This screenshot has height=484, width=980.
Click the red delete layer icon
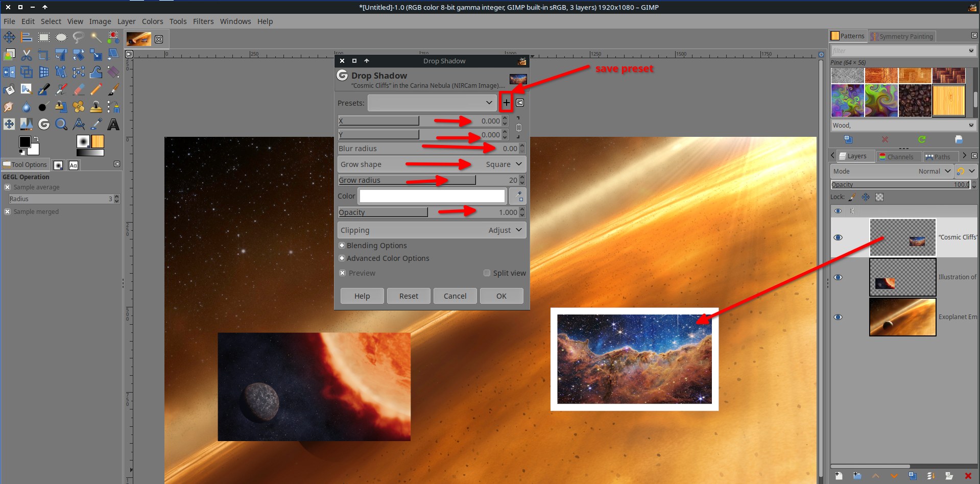tap(968, 476)
